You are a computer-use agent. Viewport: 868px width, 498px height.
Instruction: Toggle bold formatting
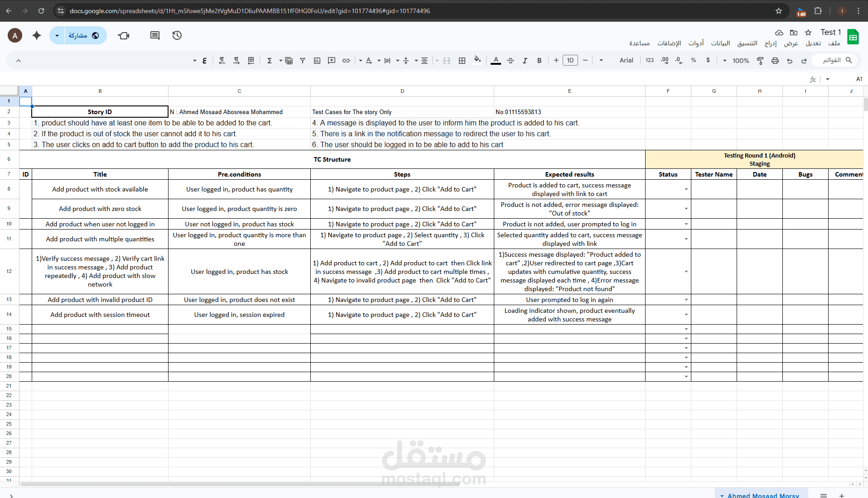pyautogui.click(x=540, y=61)
